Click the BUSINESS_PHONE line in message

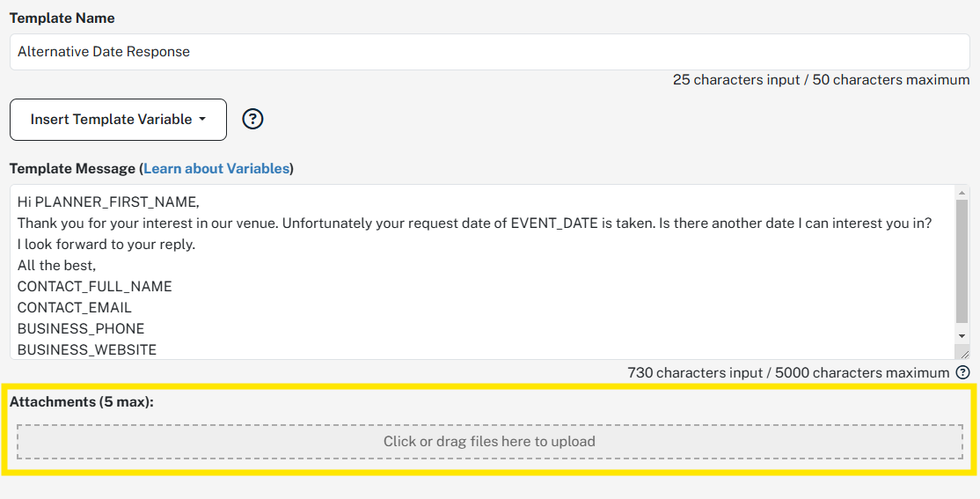coord(81,328)
